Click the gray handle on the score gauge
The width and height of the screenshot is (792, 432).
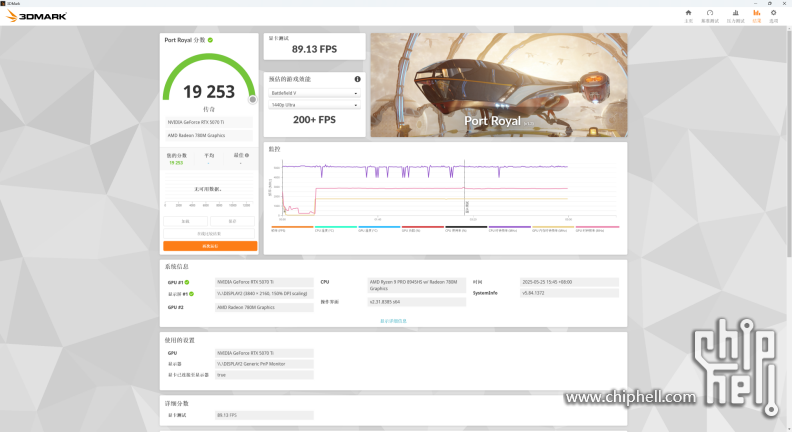[253, 100]
